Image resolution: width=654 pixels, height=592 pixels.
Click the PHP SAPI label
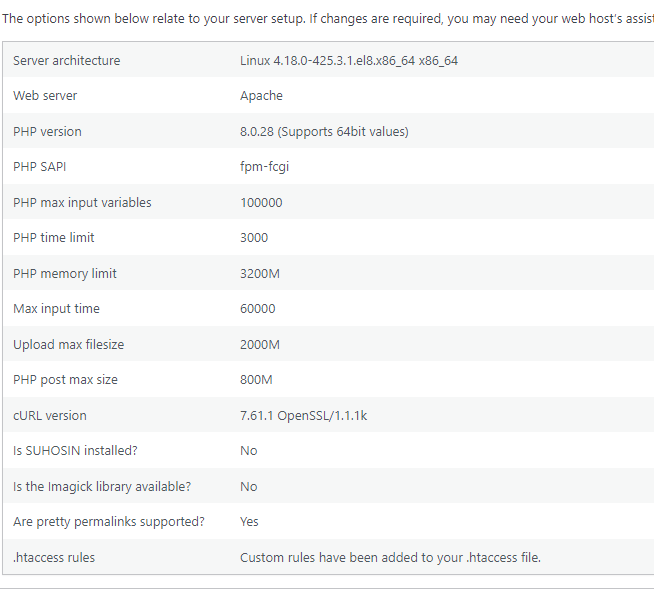pyautogui.click(x=40, y=166)
